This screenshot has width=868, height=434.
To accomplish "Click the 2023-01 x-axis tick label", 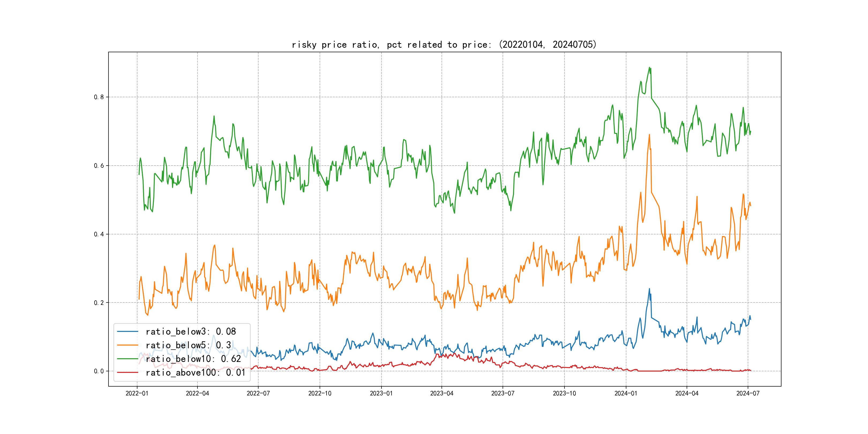I will [x=381, y=393].
